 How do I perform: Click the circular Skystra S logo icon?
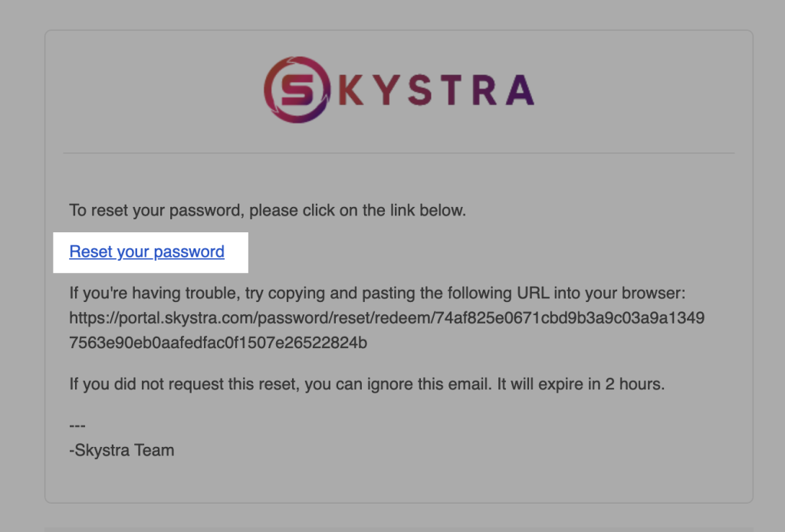coord(296,90)
